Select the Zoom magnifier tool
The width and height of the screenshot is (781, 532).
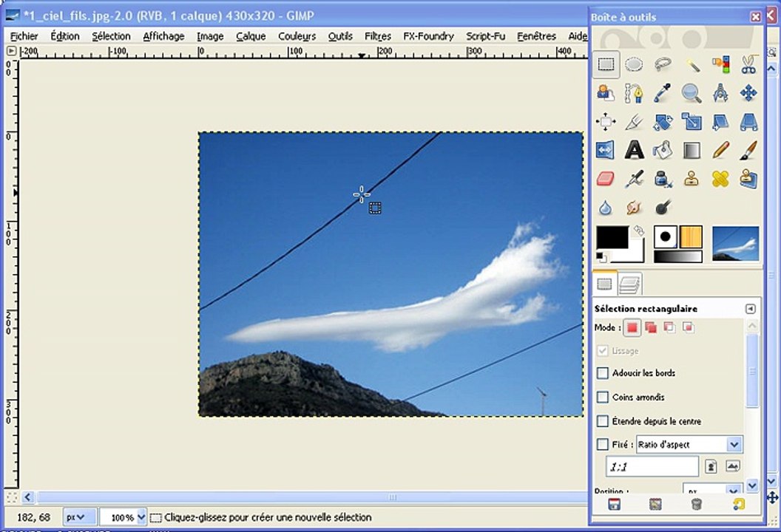pyautogui.click(x=692, y=92)
